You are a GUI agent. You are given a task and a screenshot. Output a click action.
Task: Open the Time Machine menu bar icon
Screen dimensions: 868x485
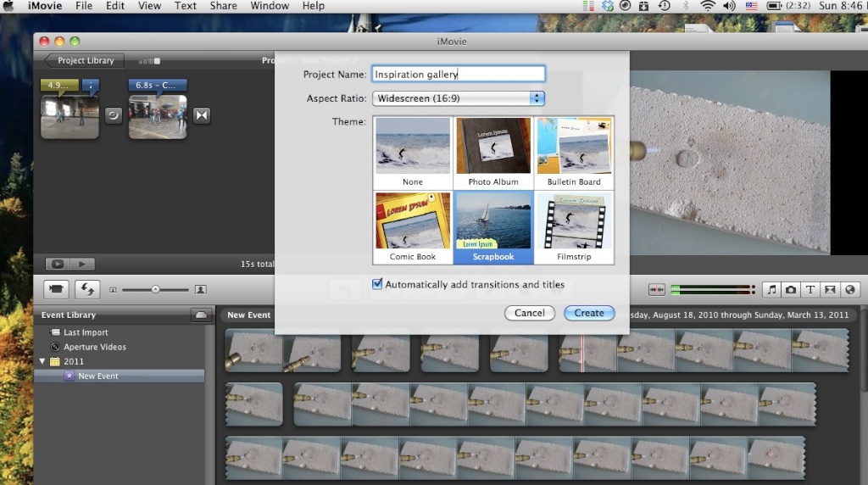tap(665, 6)
